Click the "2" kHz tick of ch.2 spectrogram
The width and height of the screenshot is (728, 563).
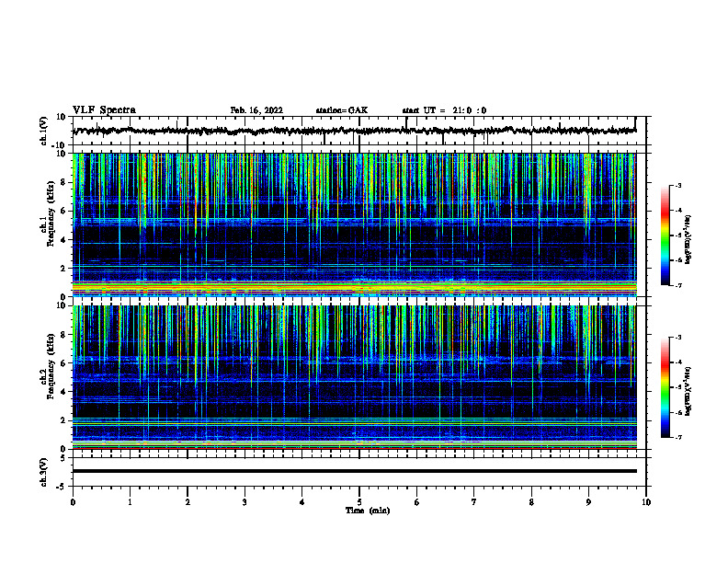click(x=63, y=420)
